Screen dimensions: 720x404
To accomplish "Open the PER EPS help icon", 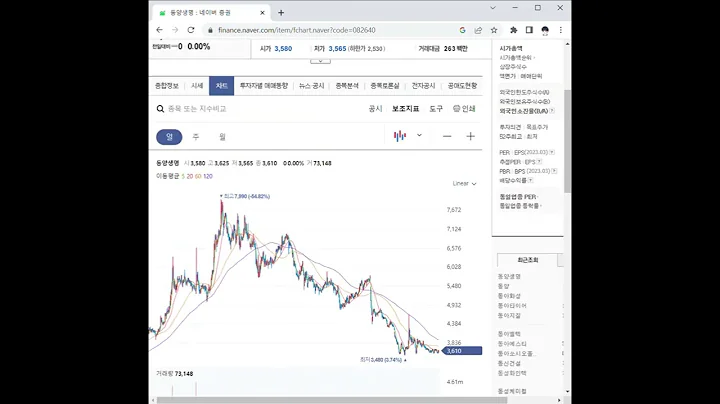I will (x=552, y=152).
